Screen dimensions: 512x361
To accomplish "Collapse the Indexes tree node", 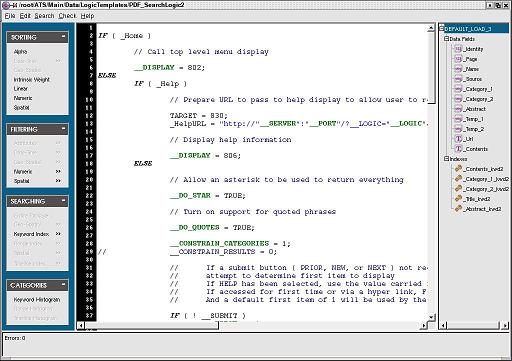I will (x=446, y=159).
